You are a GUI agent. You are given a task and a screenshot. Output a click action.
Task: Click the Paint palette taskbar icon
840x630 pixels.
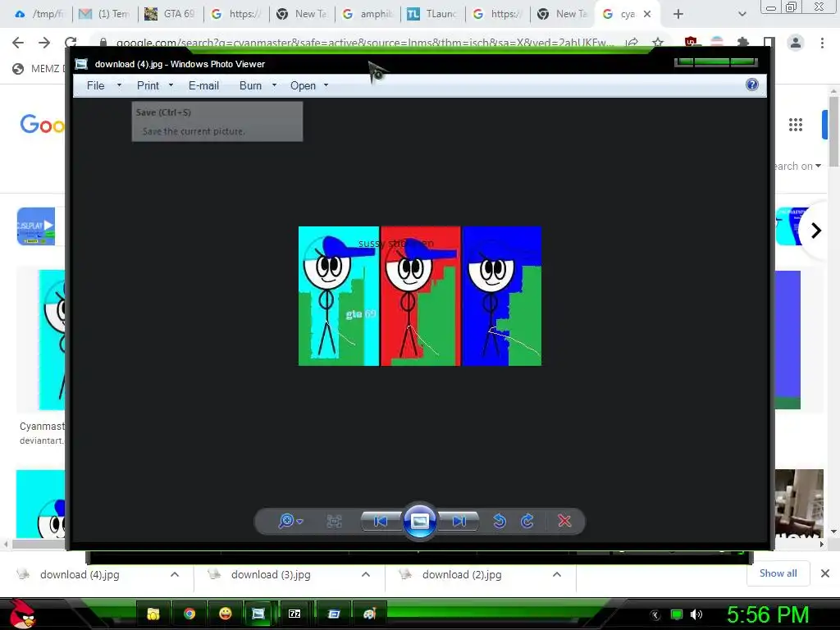(x=370, y=614)
